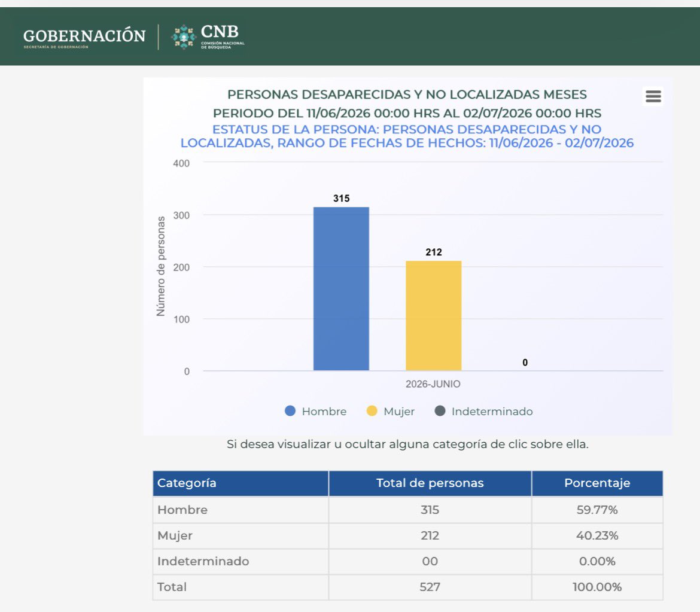This screenshot has width=700, height=612.
Task: Click the 0 data label for Indeterminado
Action: 525,363
